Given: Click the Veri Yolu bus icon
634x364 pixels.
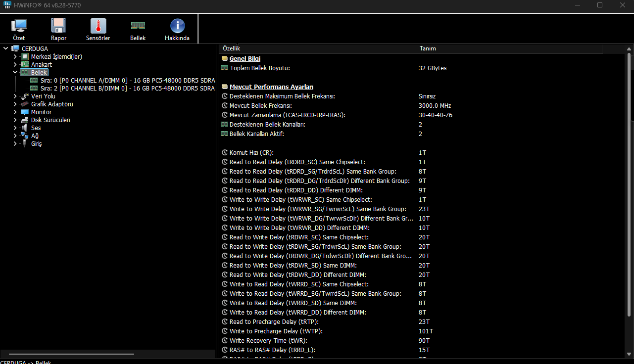Looking at the screenshot, I should coord(25,96).
